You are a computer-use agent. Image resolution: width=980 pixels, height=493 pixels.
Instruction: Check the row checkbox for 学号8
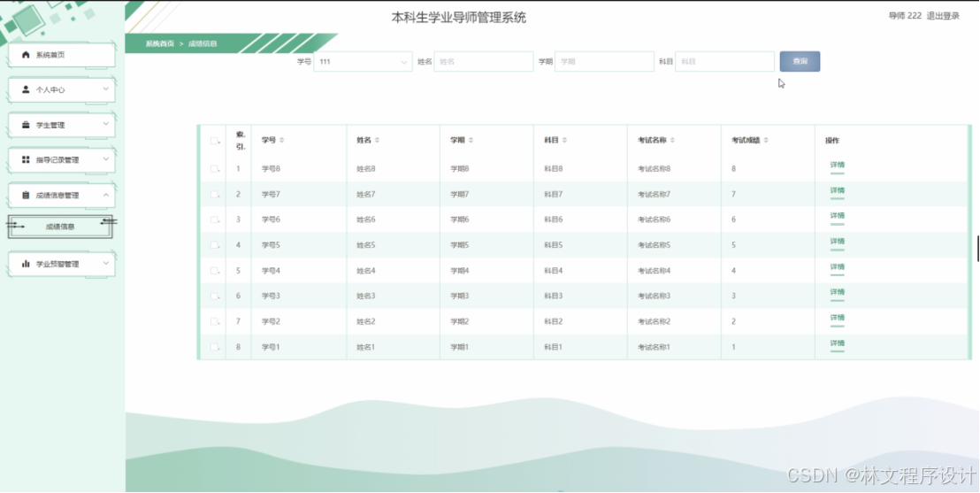pos(214,169)
